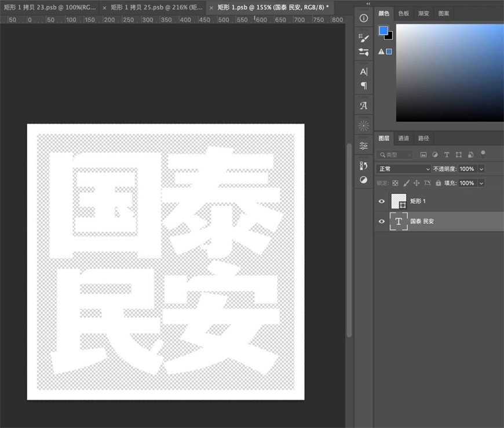504x428 pixels.
Task: Open the starburst panel icon in dock
Action: tap(364, 126)
